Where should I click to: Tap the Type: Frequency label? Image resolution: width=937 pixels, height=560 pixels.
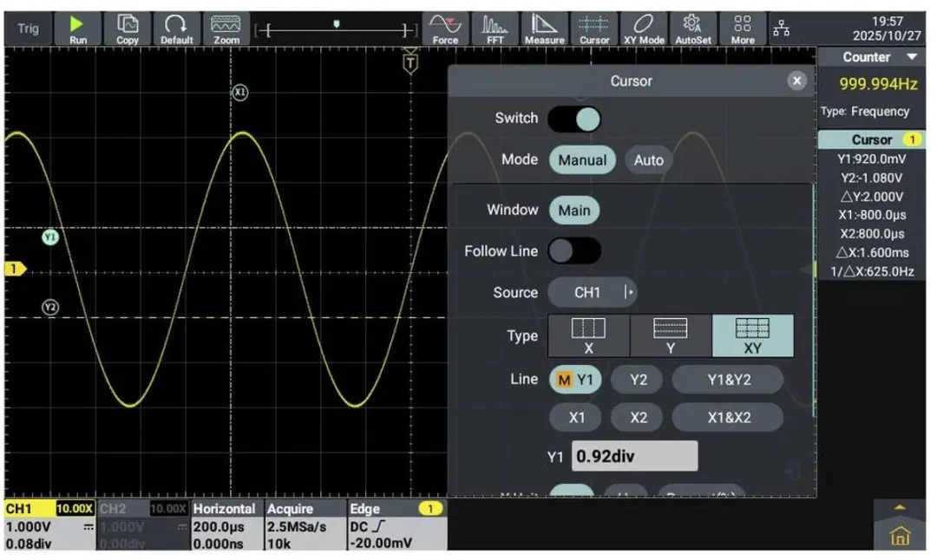865,112
